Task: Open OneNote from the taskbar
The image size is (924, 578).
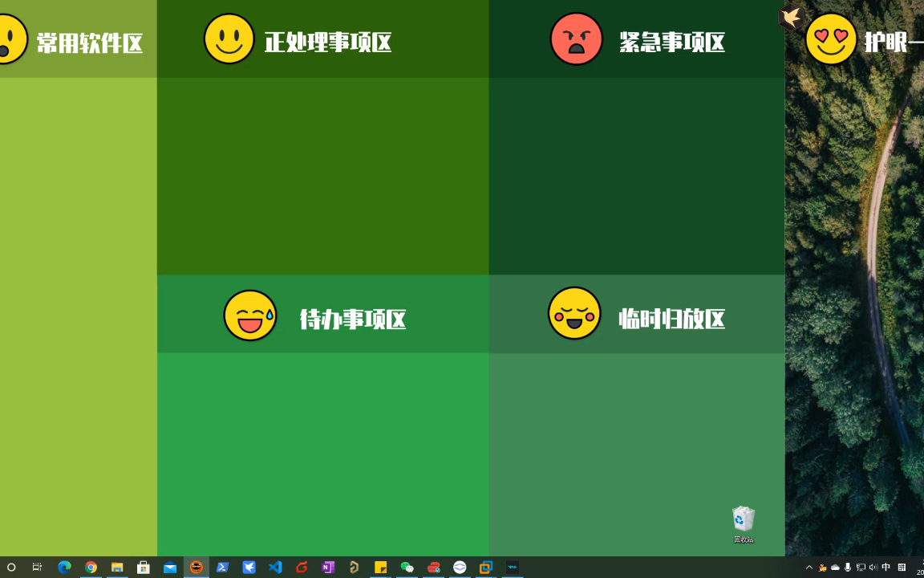Action: click(x=328, y=568)
